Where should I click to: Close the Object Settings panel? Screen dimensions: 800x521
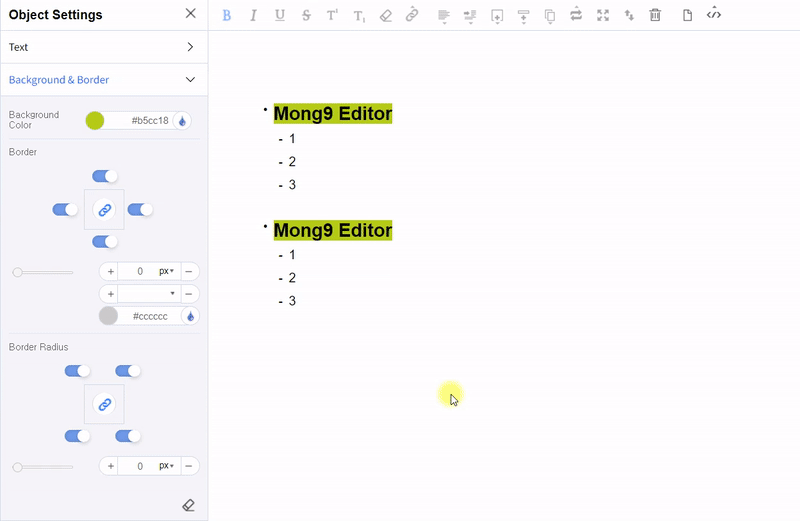tap(190, 13)
